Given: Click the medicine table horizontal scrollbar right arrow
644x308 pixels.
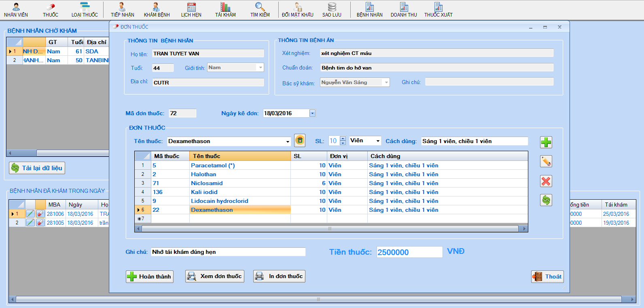Looking at the screenshot, I should point(524,229).
